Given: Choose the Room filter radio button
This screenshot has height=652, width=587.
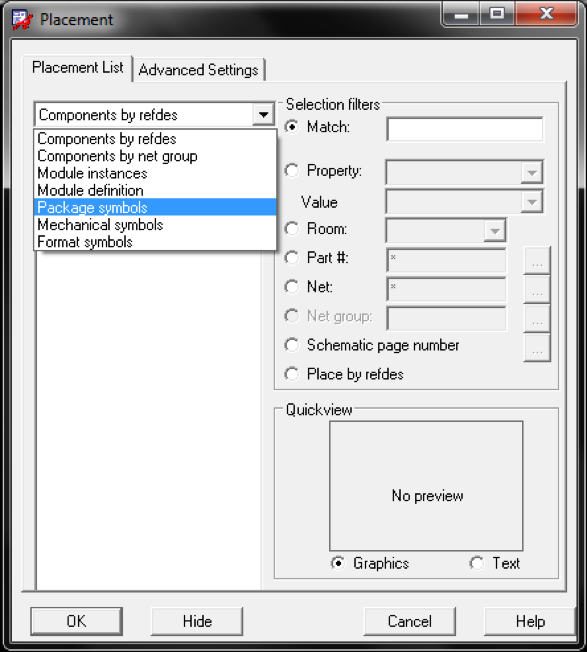Looking at the screenshot, I should (x=292, y=229).
